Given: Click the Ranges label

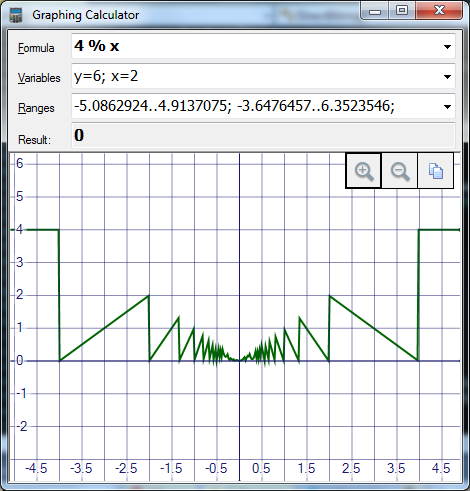Looking at the screenshot, I should pos(36,108).
